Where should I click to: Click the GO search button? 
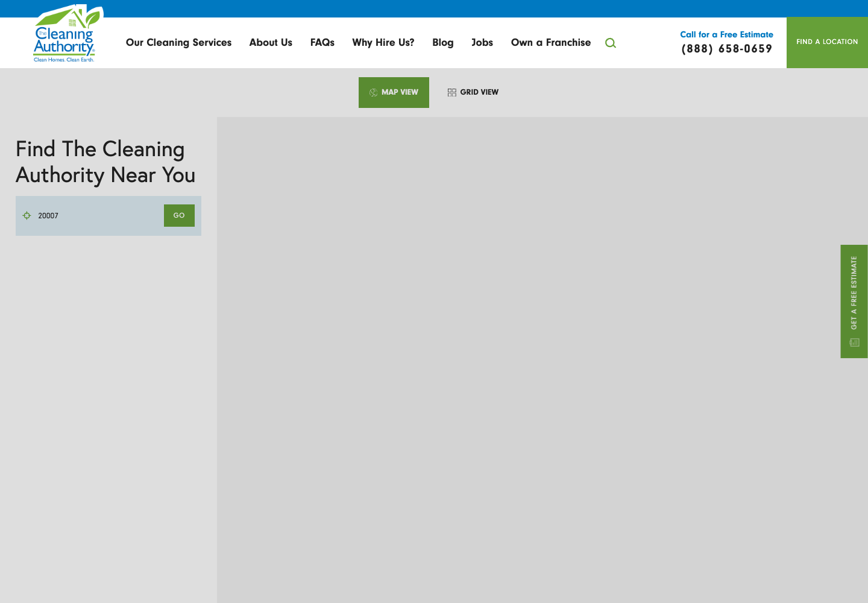click(179, 215)
